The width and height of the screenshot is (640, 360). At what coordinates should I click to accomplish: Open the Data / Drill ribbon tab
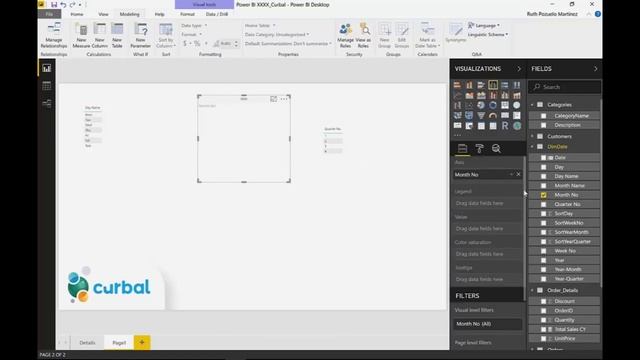point(217,14)
